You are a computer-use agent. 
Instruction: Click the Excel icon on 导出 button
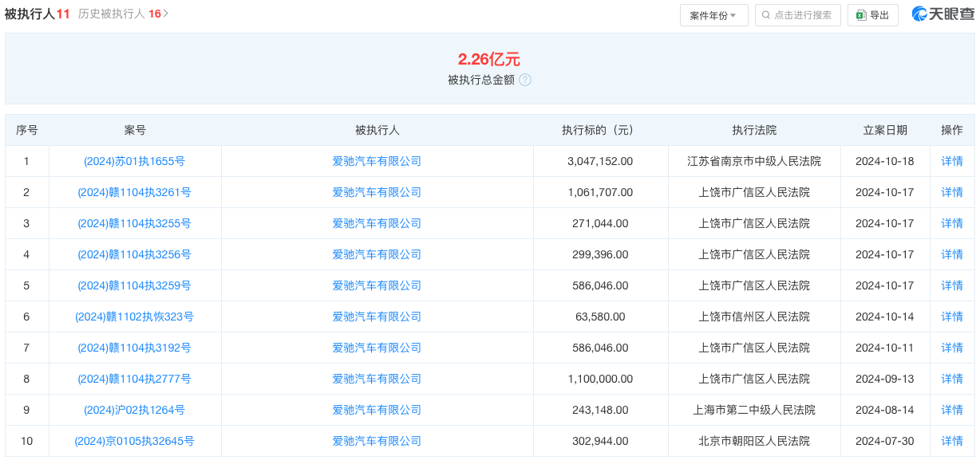coord(861,15)
